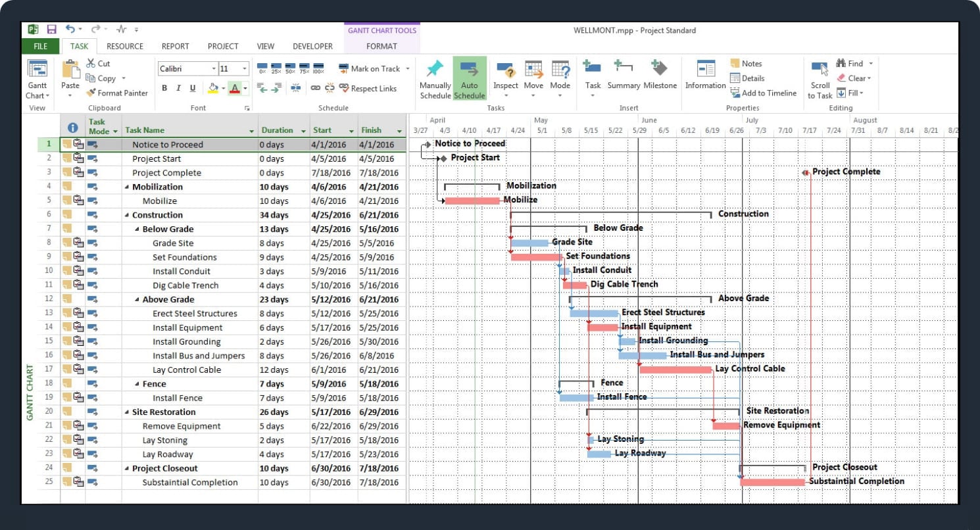This screenshot has height=530, width=980.
Task: Insert a Milestone from the ribbon
Action: coord(660,70)
